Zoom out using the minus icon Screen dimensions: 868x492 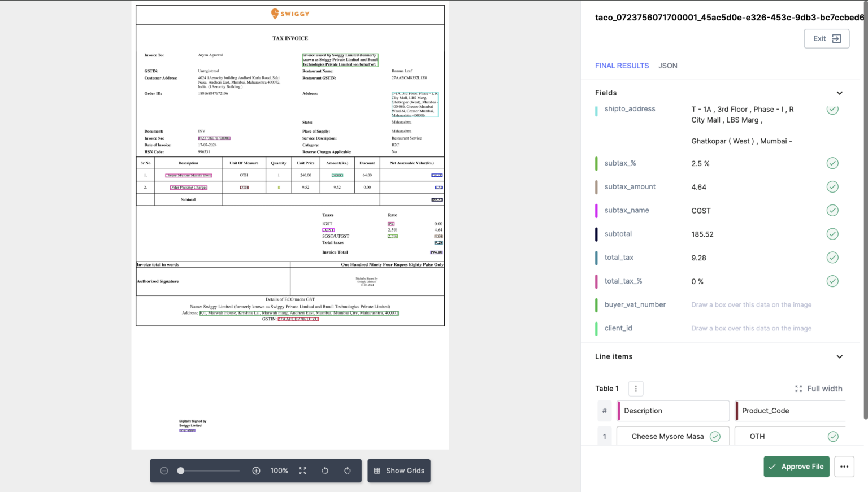164,471
